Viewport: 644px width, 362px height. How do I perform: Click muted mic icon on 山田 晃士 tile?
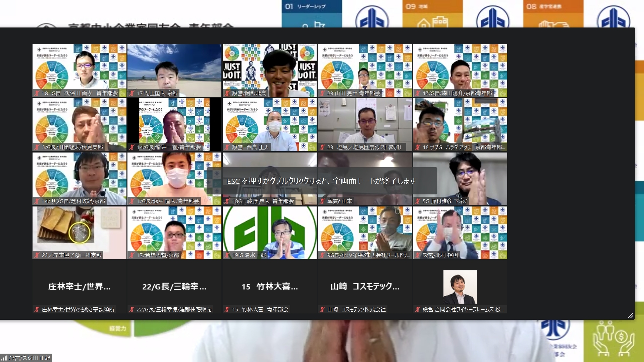pyautogui.click(x=322, y=93)
